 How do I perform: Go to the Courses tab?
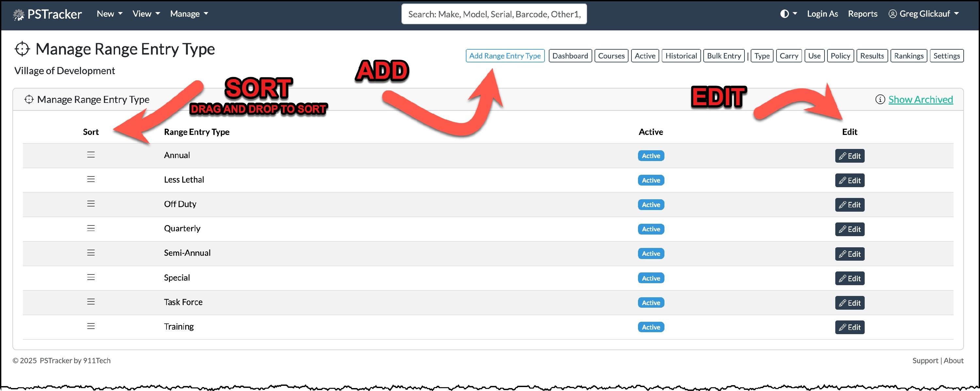click(x=611, y=56)
